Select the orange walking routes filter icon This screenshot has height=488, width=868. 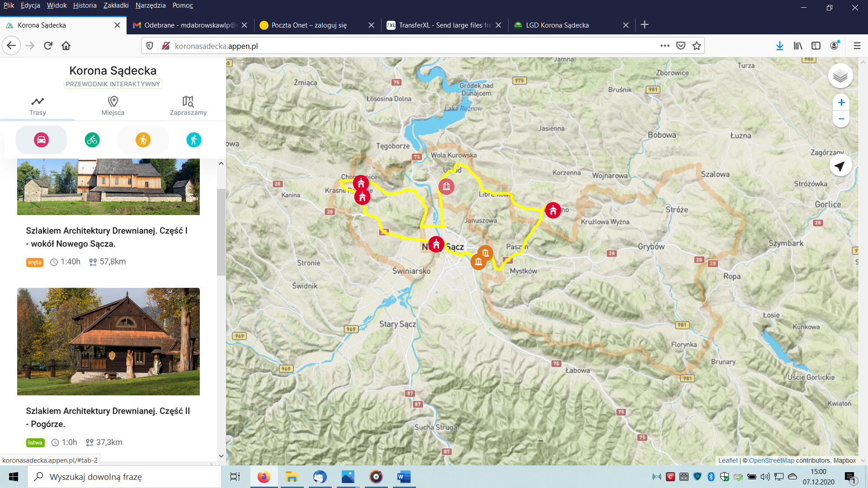[x=143, y=140]
